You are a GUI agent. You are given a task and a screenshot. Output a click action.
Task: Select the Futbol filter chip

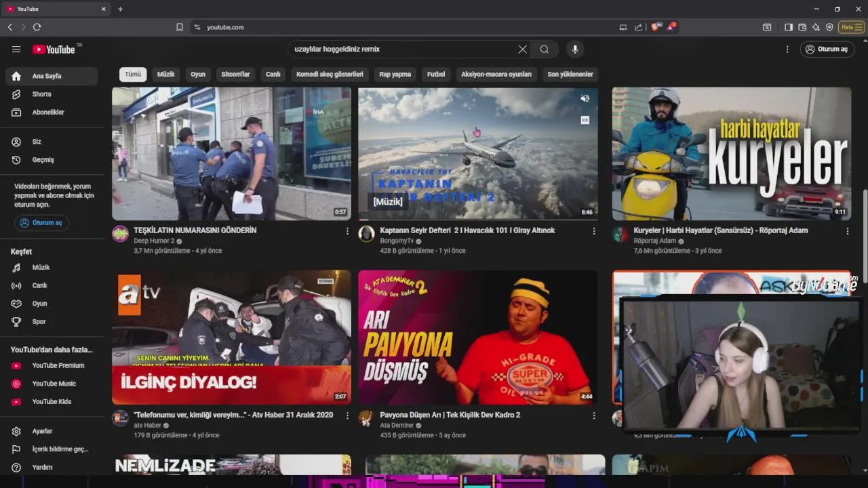pyautogui.click(x=436, y=75)
